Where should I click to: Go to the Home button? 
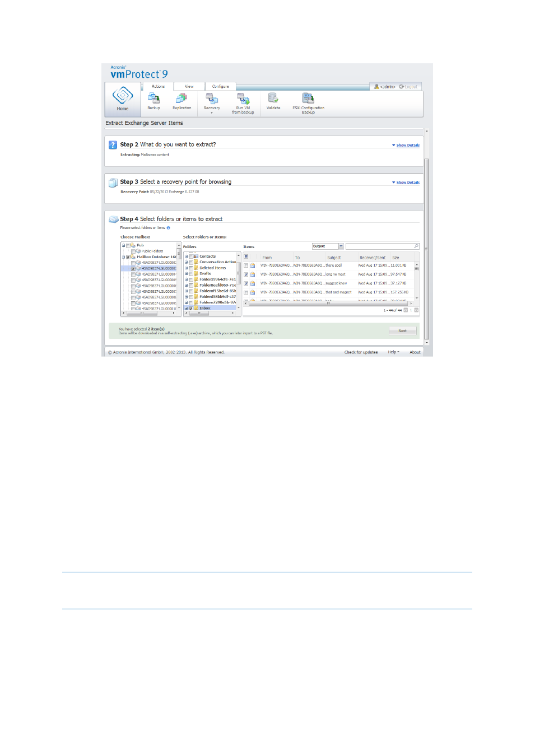point(123,99)
